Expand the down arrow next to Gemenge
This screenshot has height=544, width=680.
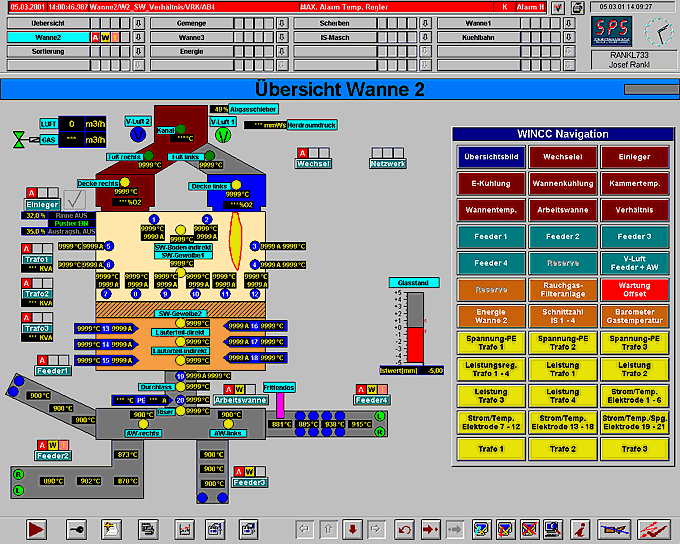[x=282, y=23]
